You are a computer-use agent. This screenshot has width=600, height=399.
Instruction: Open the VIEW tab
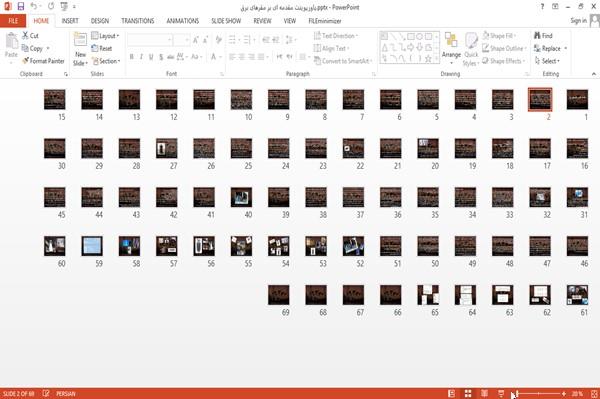tap(290, 21)
